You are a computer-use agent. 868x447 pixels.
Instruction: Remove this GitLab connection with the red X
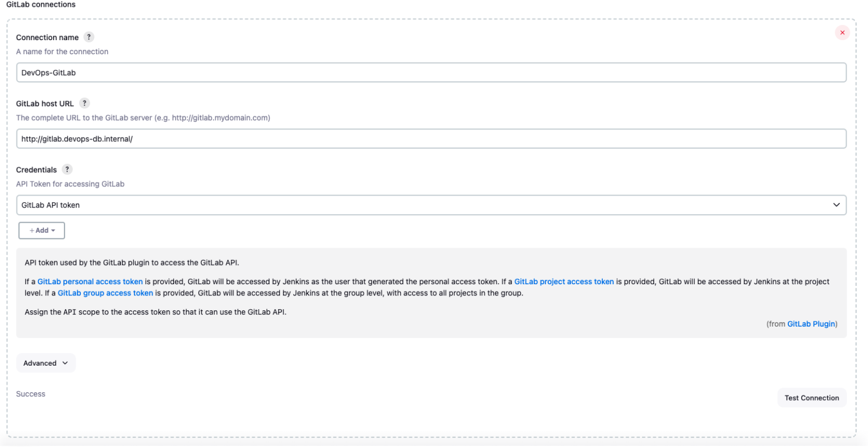842,32
